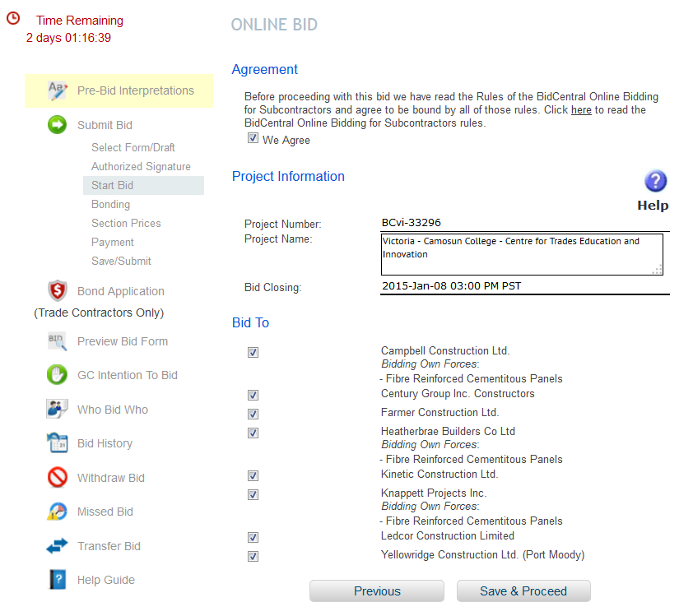Click the Who Bid Who people icon

tap(57, 409)
